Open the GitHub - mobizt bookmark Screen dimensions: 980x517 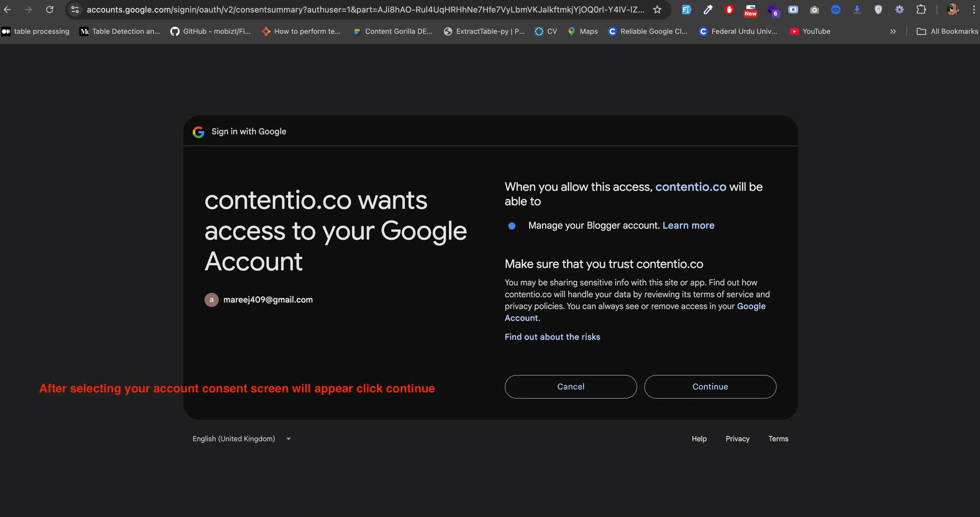[211, 32]
